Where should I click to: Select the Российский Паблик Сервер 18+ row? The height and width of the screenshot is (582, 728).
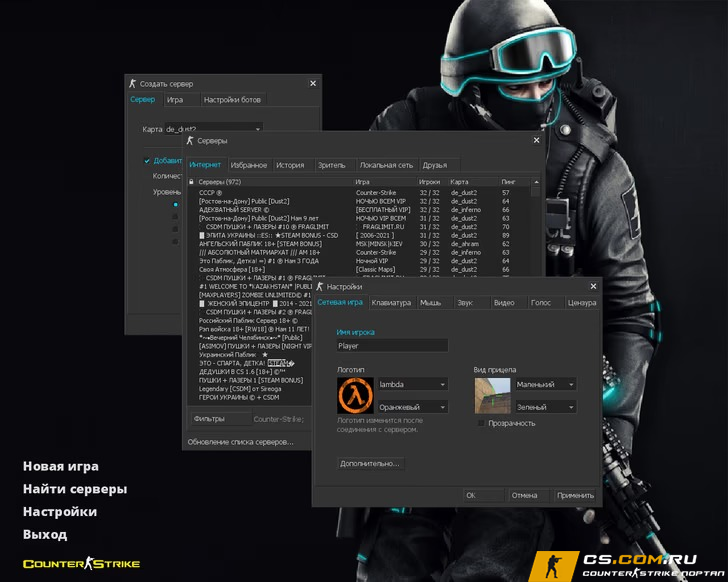[250, 321]
